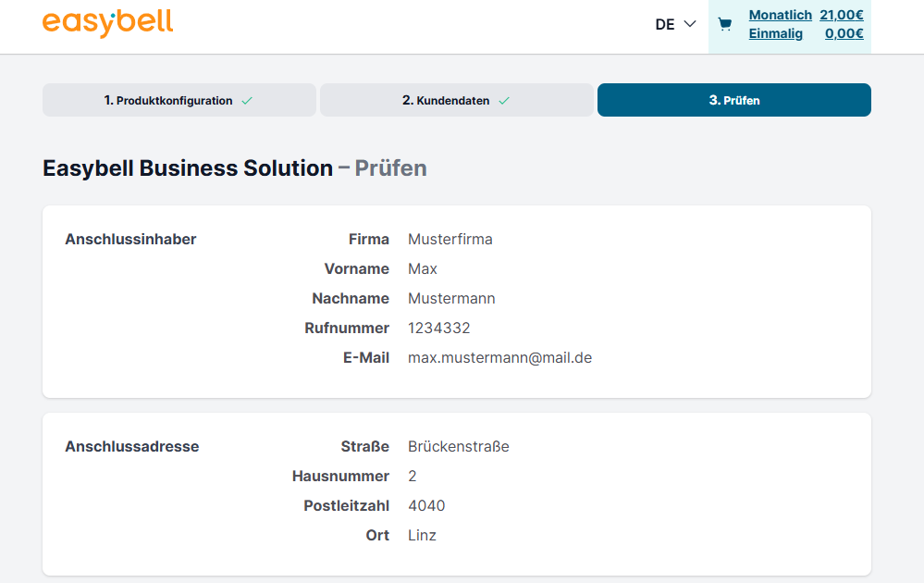Click the easybell logo
The image size is (924, 583).
(108, 23)
